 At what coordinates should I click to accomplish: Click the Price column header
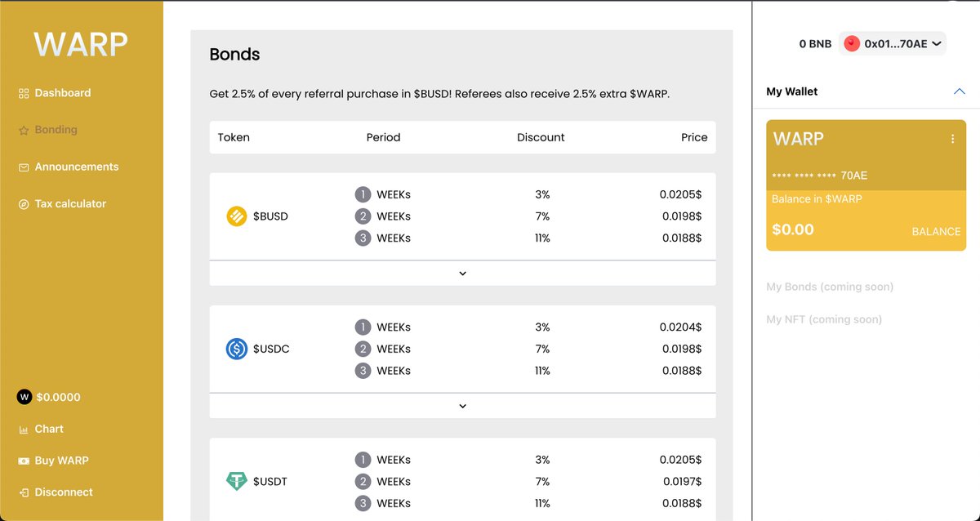click(694, 137)
